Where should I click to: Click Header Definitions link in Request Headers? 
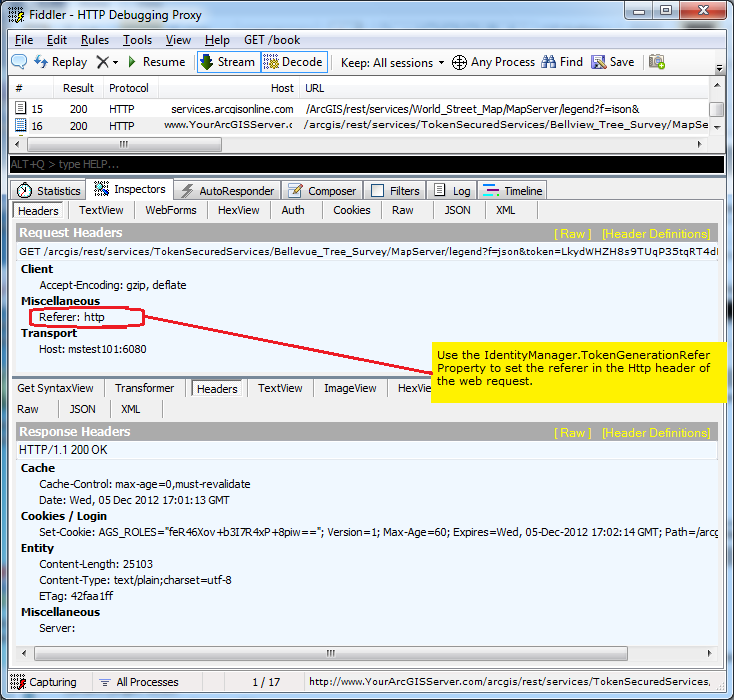coord(656,234)
